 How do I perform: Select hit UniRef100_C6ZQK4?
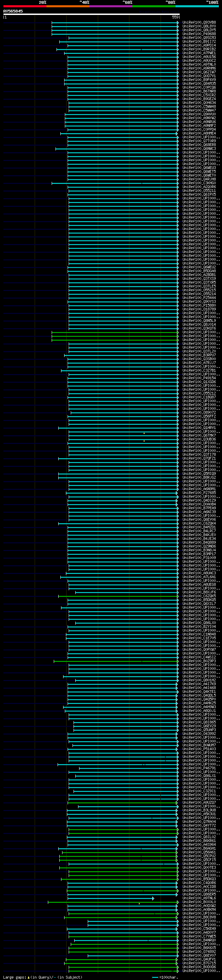click(199, 524)
